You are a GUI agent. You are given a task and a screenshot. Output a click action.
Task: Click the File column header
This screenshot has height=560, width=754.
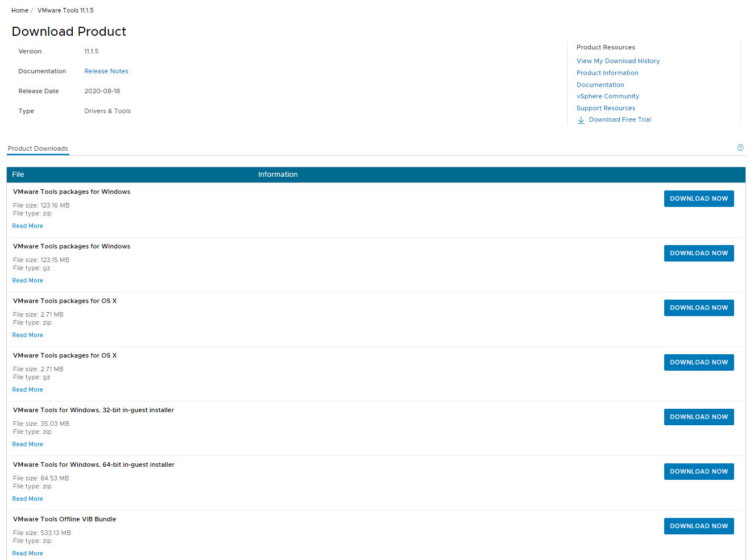(18, 175)
